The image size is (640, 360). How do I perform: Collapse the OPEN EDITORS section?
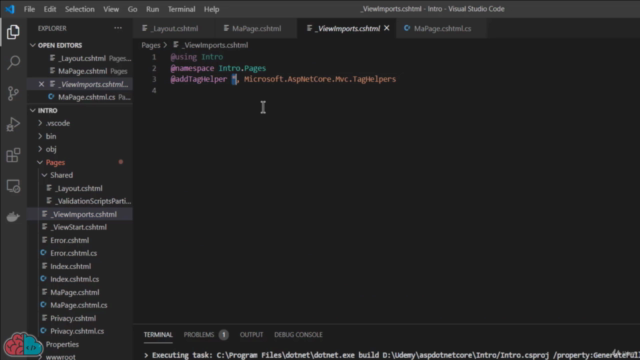click(x=80, y=45)
